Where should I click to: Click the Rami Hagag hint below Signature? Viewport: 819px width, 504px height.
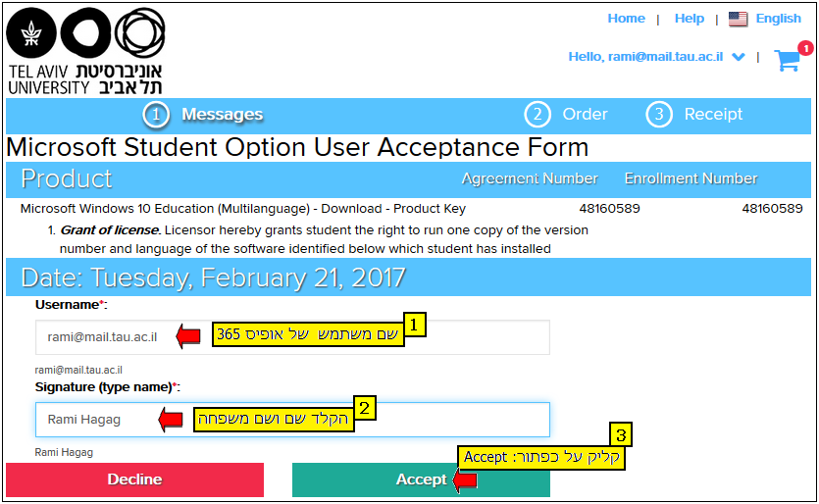[x=64, y=452]
